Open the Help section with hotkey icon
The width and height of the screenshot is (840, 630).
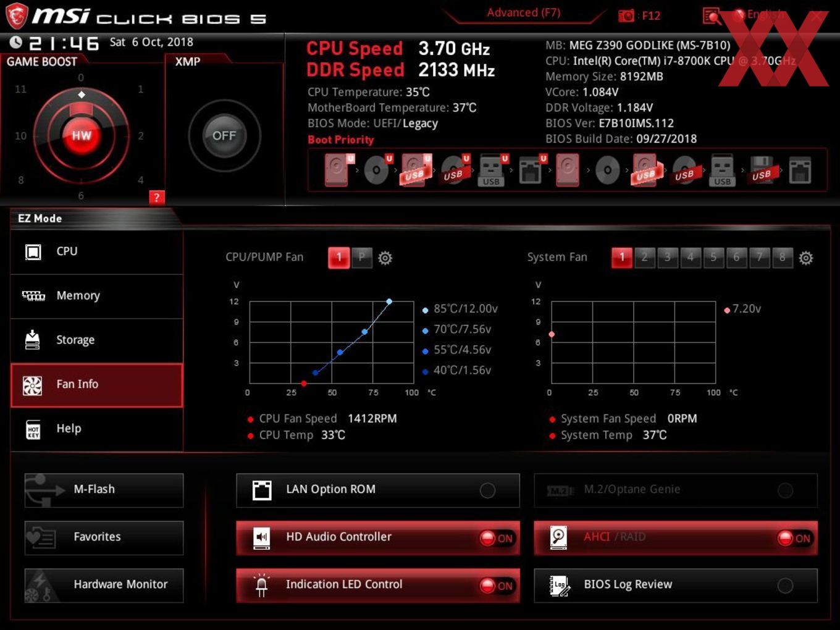point(97,429)
